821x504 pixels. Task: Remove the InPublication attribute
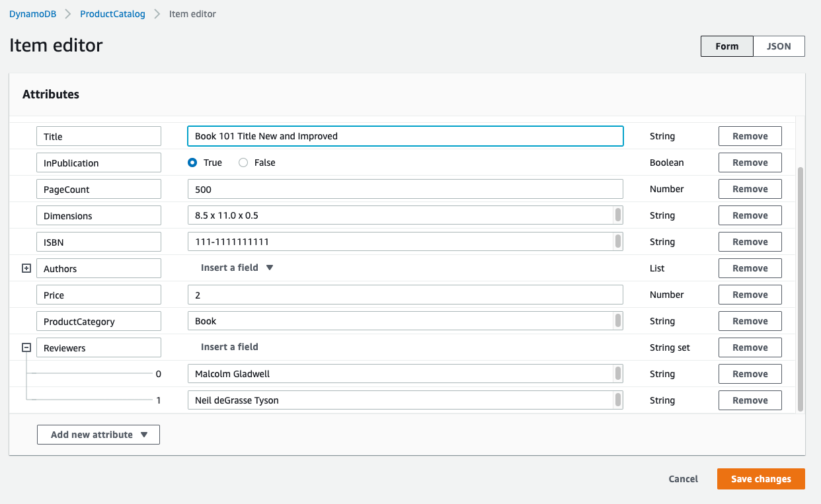(x=750, y=162)
